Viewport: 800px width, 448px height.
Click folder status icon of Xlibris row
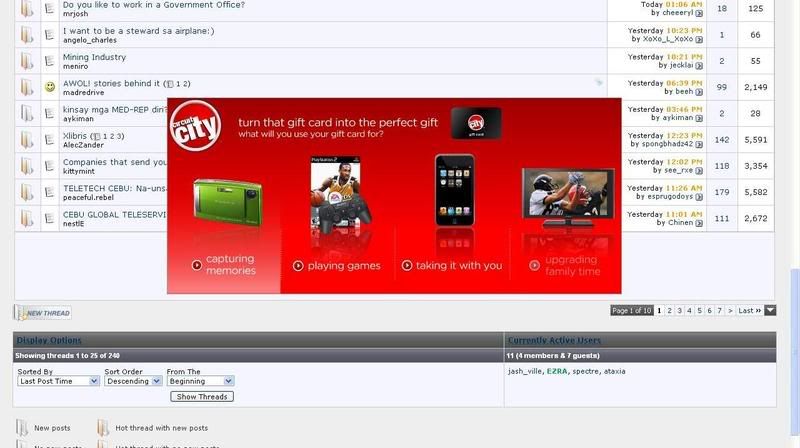click(27, 139)
